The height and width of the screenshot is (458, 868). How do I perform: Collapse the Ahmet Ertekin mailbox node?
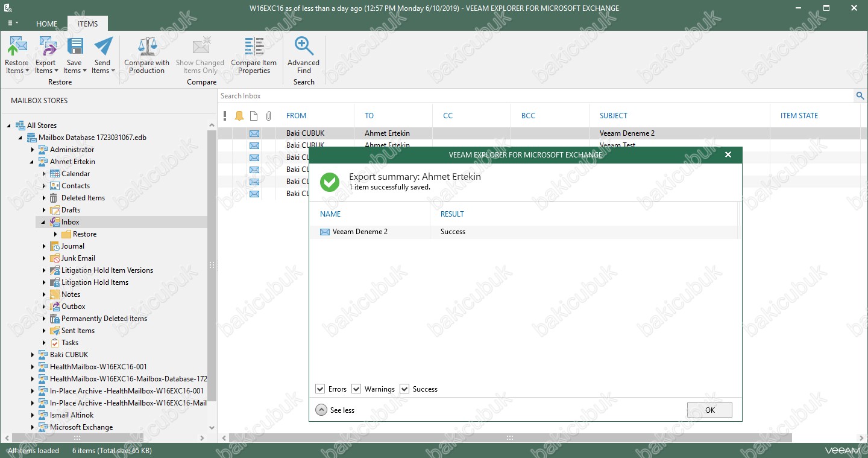pos(33,162)
